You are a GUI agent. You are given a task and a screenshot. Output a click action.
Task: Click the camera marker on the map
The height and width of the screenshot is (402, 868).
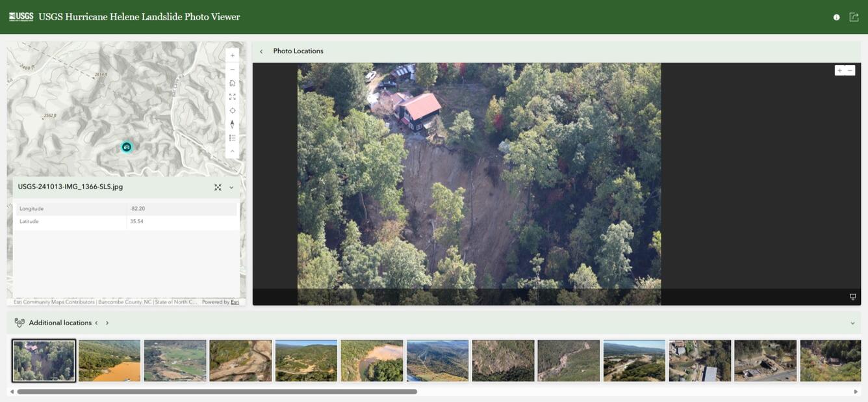pos(127,147)
